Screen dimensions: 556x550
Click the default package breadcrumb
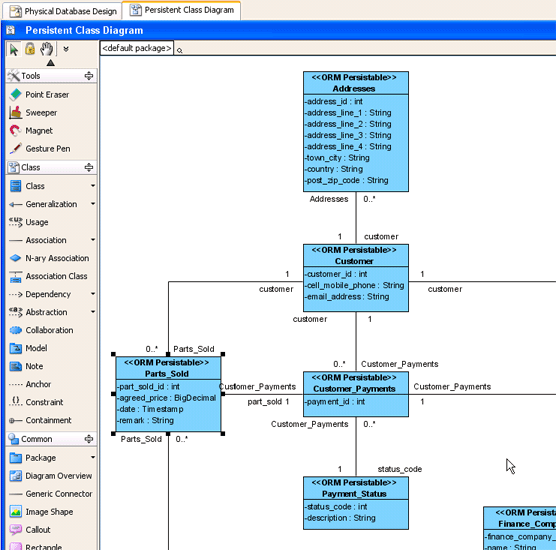pyautogui.click(x=137, y=48)
